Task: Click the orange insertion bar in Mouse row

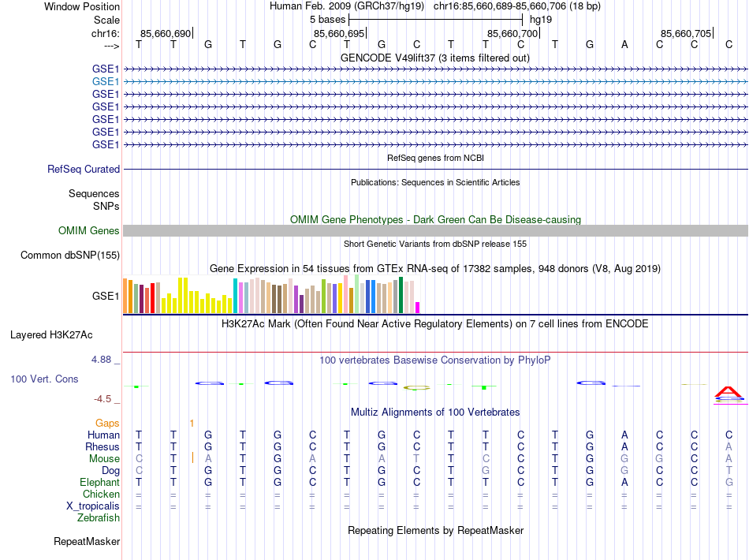Action: pyautogui.click(x=192, y=458)
